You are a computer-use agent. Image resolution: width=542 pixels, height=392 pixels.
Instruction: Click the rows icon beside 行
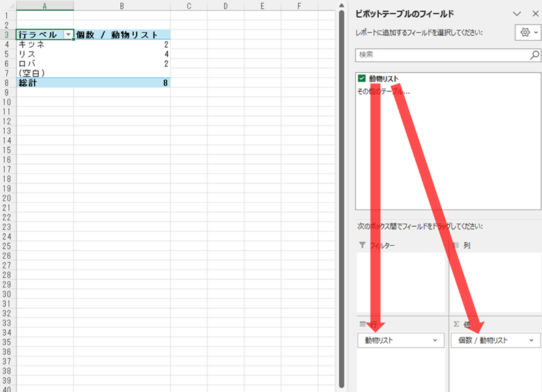pyautogui.click(x=362, y=324)
